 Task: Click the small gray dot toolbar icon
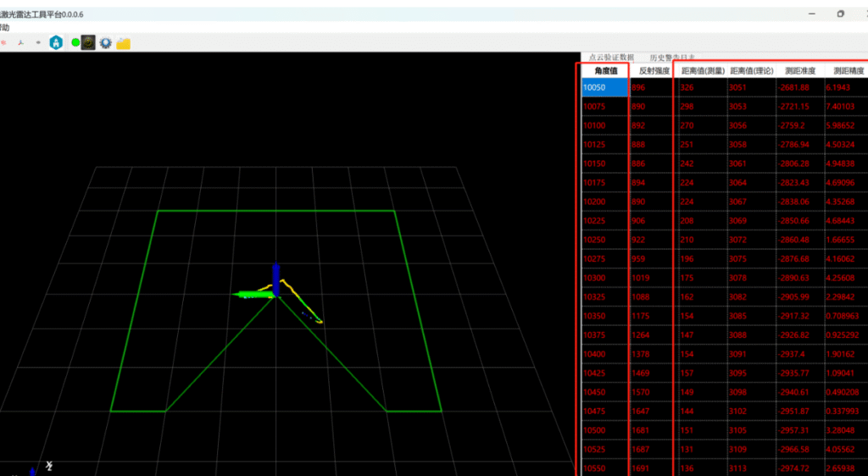click(x=38, y=42)
